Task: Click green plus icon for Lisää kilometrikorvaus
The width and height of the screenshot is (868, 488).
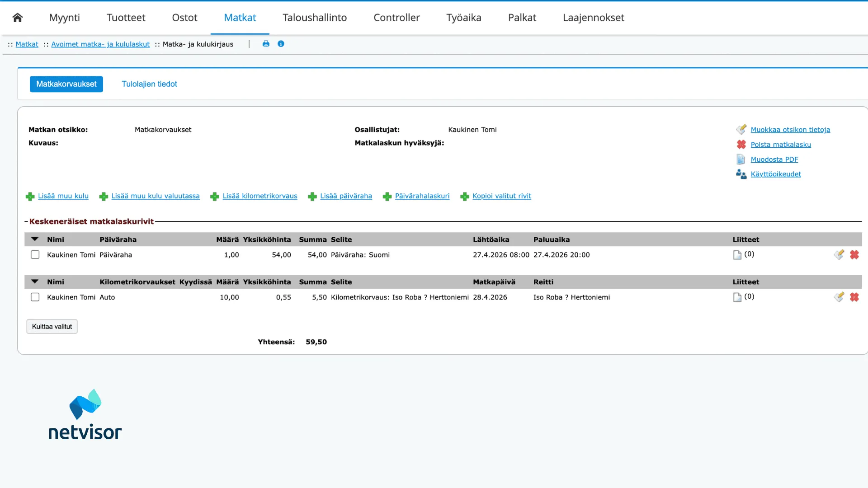Action: [x=215, y=197]
